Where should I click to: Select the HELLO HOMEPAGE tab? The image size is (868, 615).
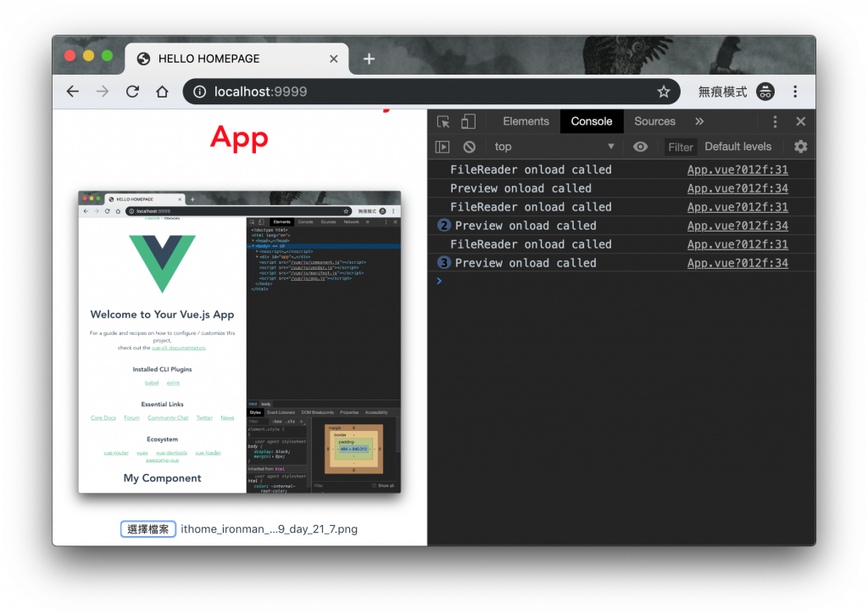(237, 59)
